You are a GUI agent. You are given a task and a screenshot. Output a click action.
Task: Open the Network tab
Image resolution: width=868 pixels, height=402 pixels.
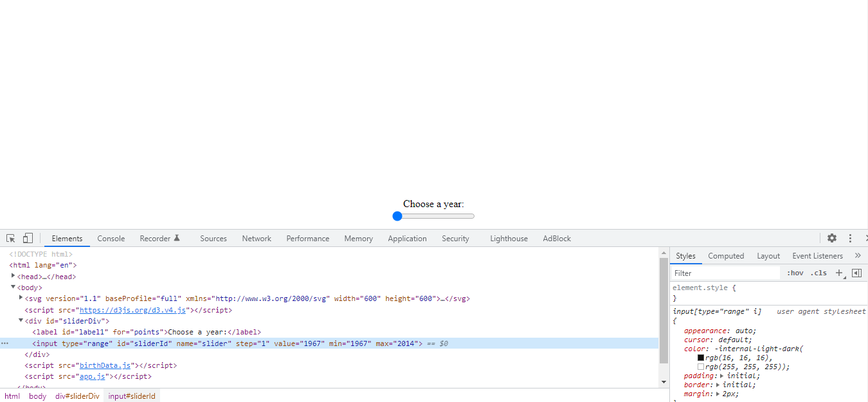coord(257,239)
